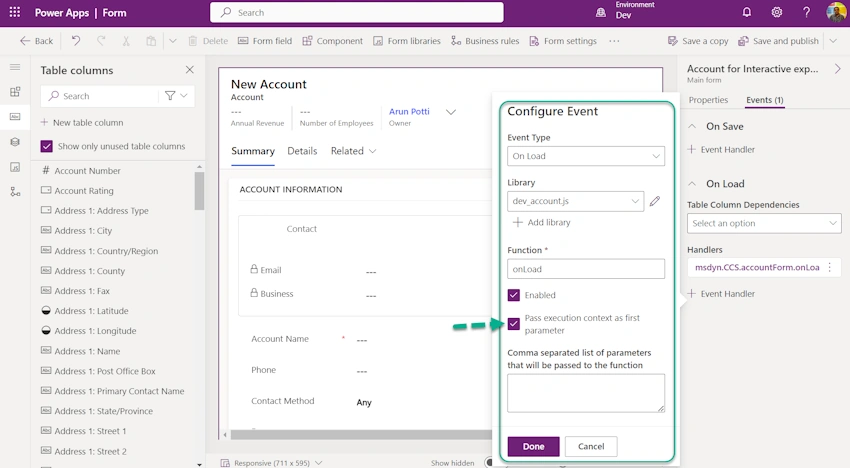
Task: Switch to Summary tab on form
Action: click(253, 151)
